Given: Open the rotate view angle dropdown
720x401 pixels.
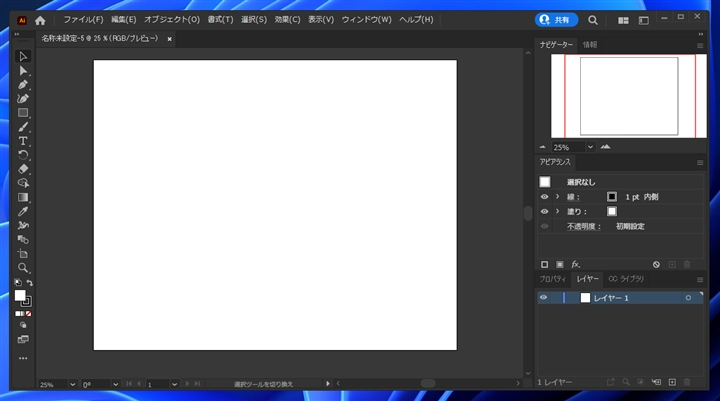Looking at the screenshot, I should tap(116, 384).
